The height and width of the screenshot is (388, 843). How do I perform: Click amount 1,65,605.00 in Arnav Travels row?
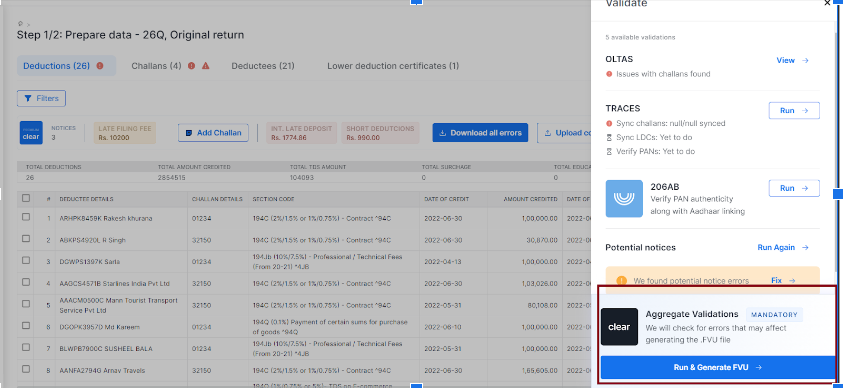click(x=539, y=370)
